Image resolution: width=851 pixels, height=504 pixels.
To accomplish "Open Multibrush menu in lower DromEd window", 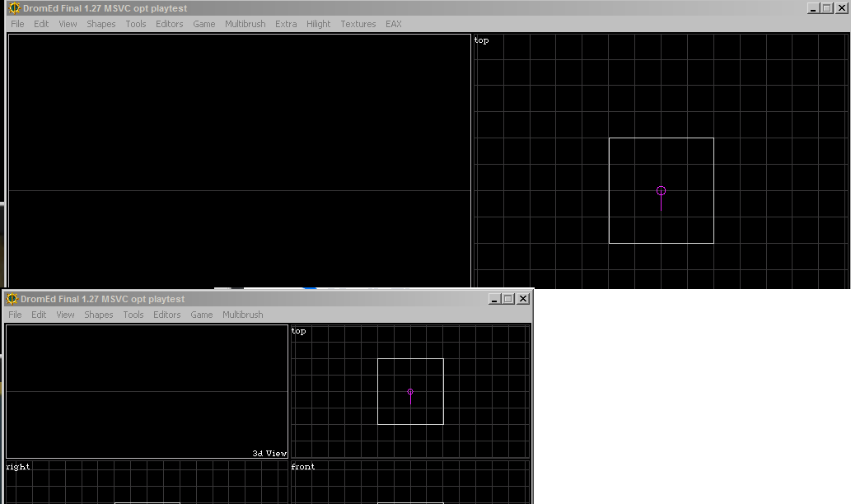I will click(242, 315).
